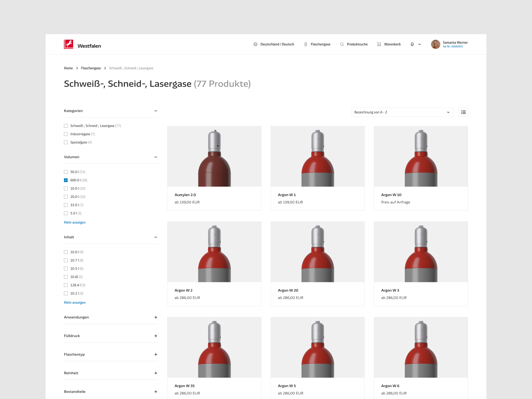
Task: Switch to list view icon
Action: coord(463,112)
